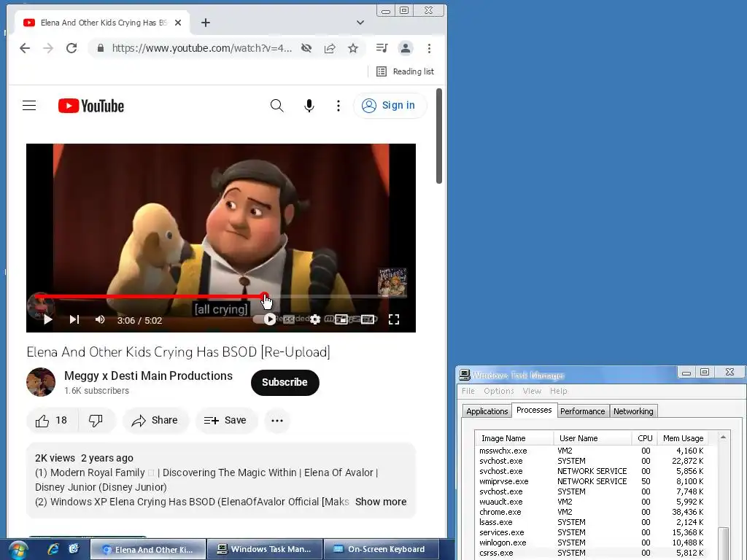Sort processes by CPU column
The height and width of the screenshot is (560, 747).
[x=645, y=438]
